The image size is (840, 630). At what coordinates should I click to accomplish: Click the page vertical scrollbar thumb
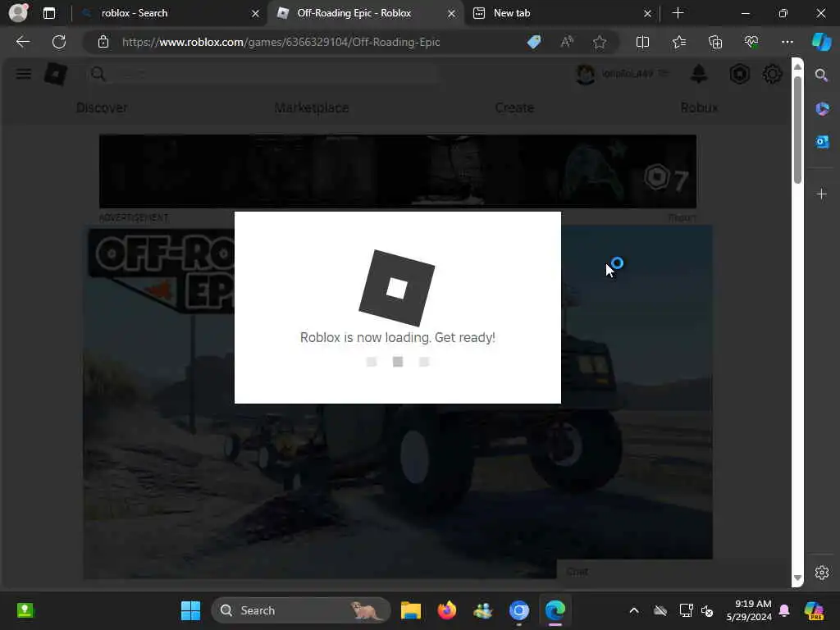click(x=797, y=130)
